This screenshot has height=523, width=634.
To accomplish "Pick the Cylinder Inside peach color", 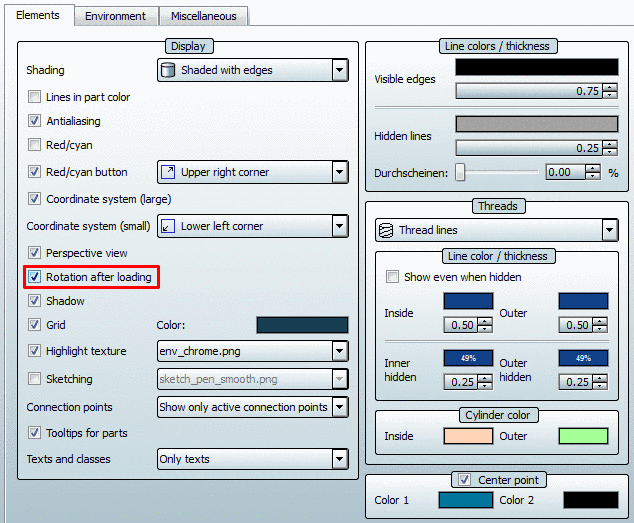I will [468, 436].
